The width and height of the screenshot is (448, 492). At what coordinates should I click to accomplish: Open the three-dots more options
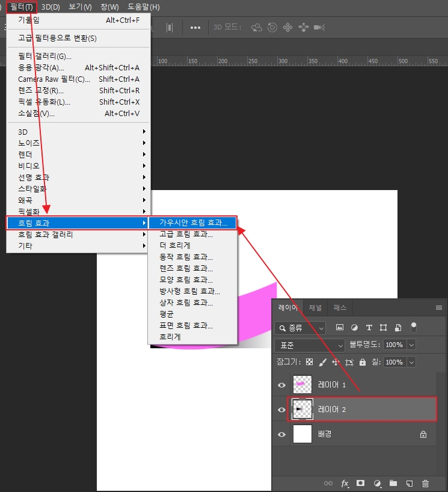pos(195,28)
